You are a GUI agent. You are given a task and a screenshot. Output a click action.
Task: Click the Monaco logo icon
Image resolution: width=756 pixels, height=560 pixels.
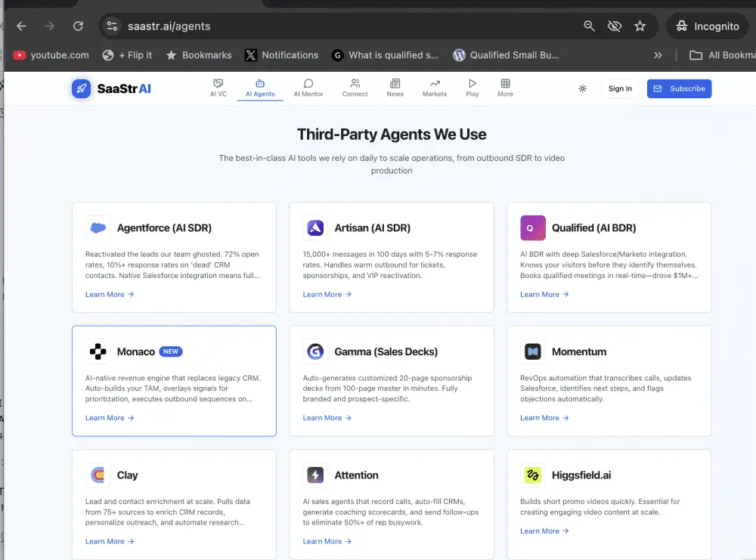click(x=98, y=351)
